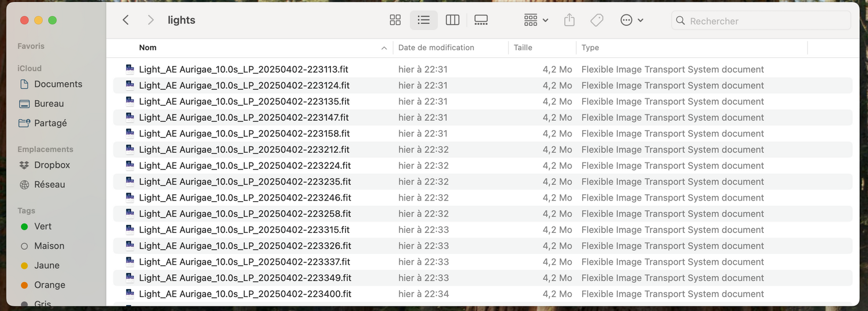Open Dropbox in the sidebar

pyautogui.click(x=52, y=165)
